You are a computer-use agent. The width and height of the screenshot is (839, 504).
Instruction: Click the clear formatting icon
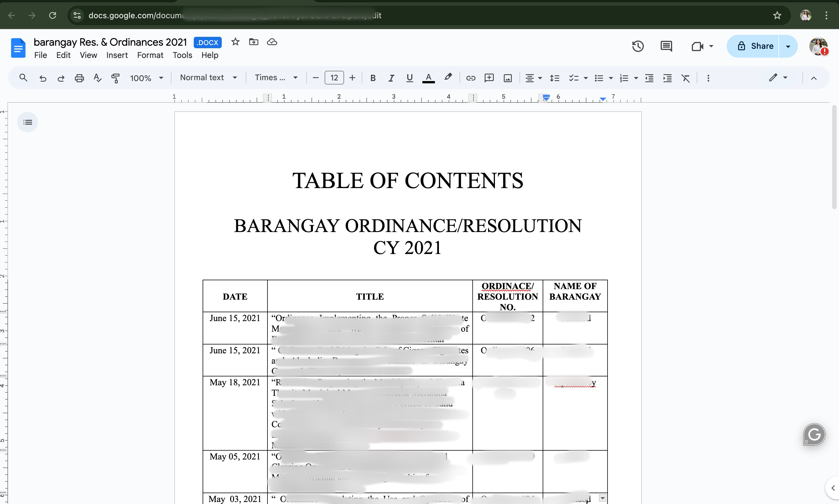pyautogui.click(x=686, y=78)
